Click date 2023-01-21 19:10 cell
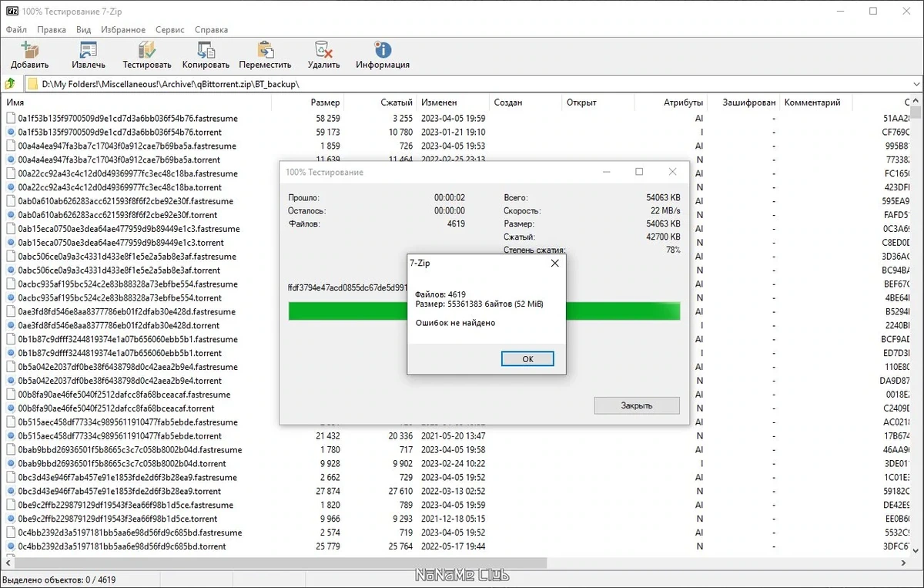 click(454, 133)
